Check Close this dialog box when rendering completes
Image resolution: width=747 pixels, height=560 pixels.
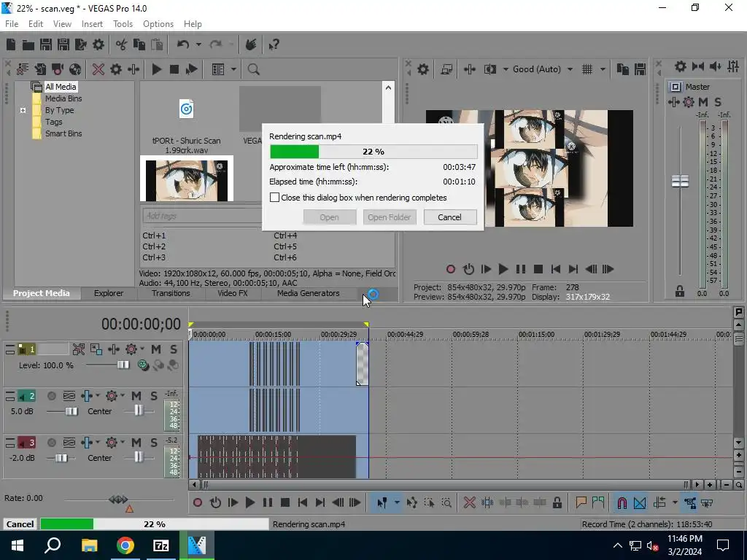coord(274,198)
